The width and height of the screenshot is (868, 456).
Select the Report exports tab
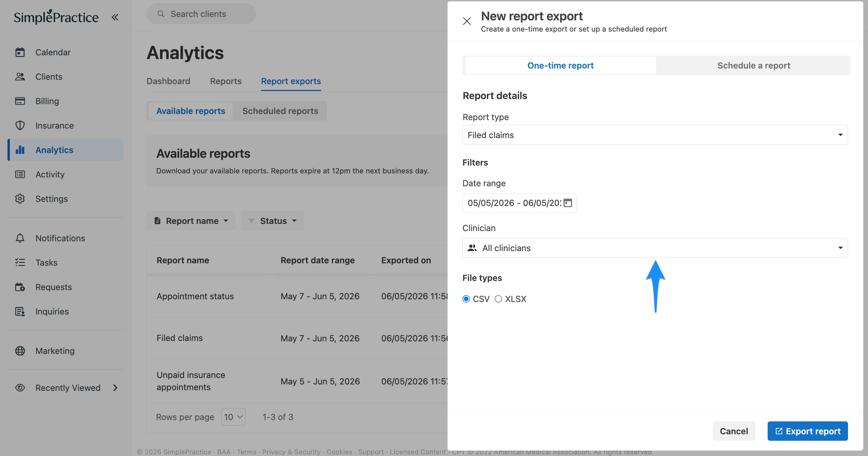(291, 81)
